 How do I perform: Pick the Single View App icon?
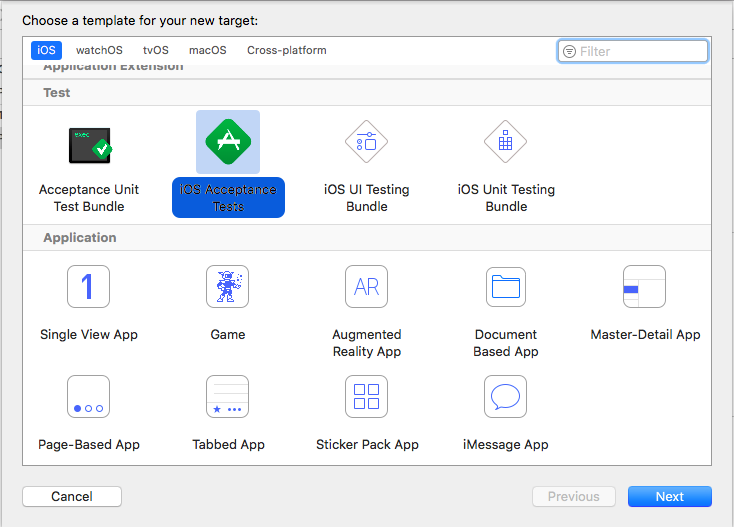coord(88,286)
